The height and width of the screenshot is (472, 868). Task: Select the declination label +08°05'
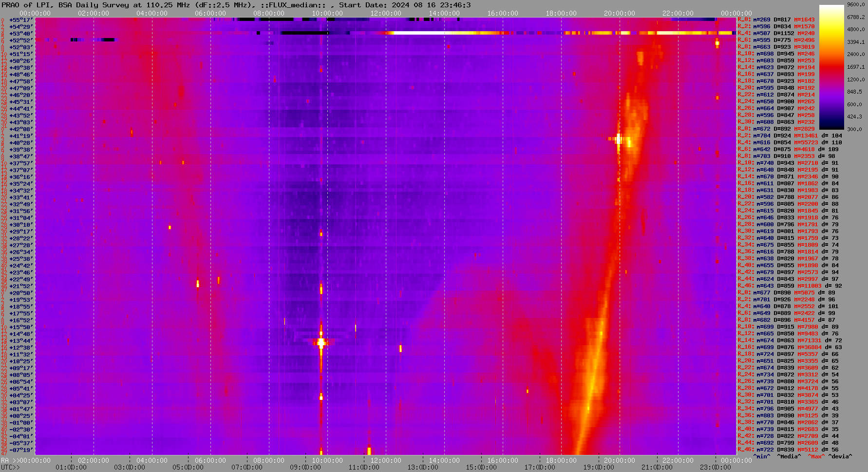coord(21,375)
